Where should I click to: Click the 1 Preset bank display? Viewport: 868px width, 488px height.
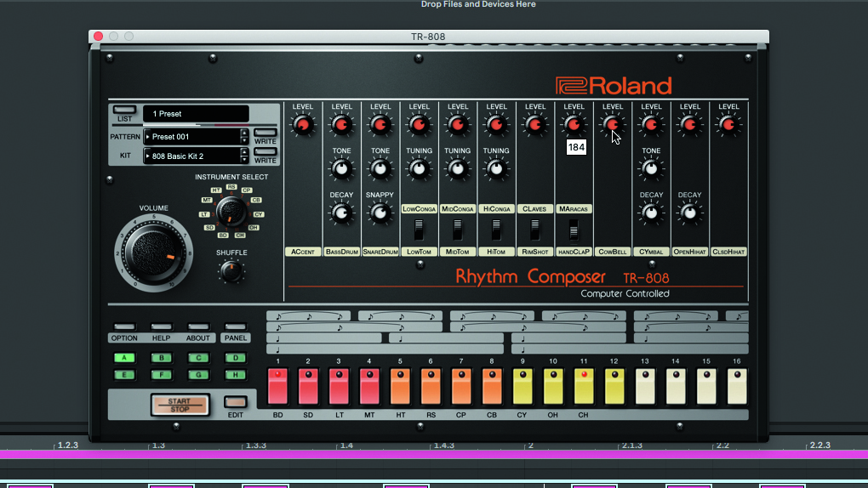(x=196, y=113)
